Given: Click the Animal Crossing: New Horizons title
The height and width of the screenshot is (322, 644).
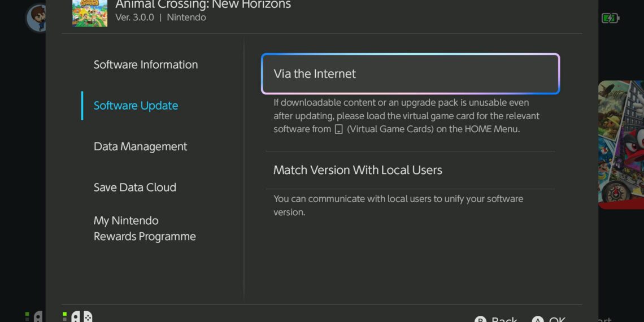Looking at the screenshot, I should tap(203, 5).
